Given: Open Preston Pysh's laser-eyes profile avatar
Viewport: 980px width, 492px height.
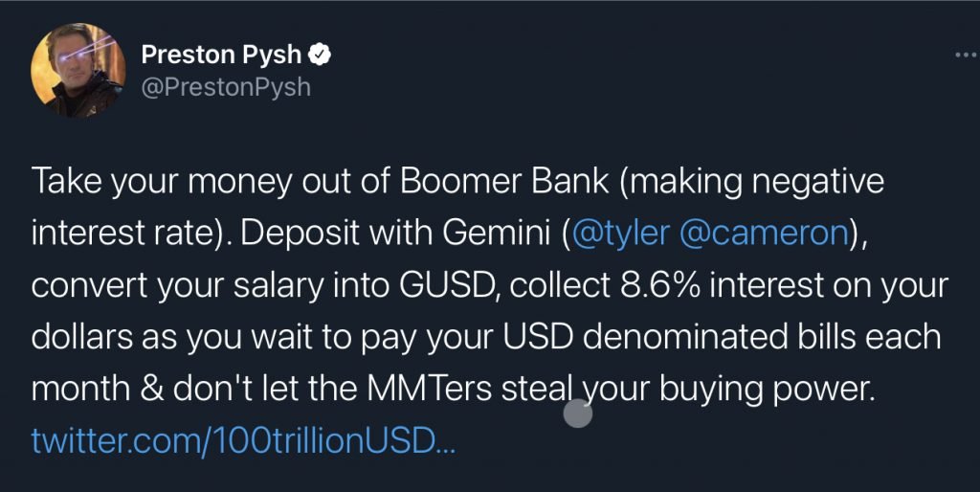Looking at the screenshot, I should click(78, 71).
